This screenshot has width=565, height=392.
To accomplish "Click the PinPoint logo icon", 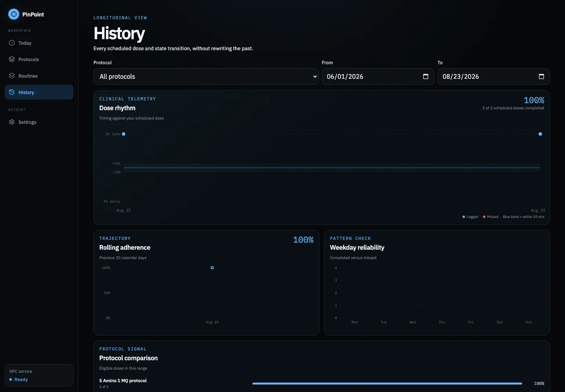I will (x=14, y=14).
